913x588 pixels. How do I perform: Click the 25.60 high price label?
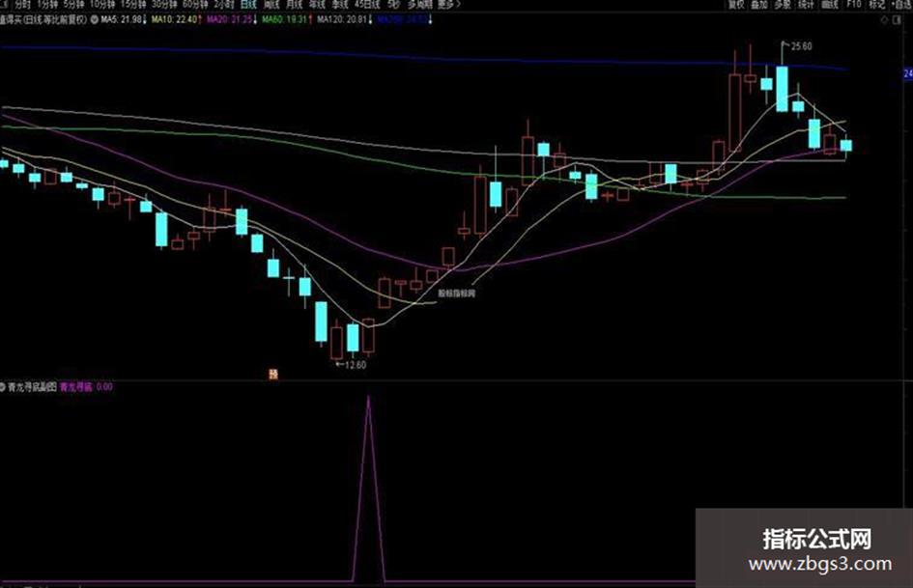click(x=801, y=46)
